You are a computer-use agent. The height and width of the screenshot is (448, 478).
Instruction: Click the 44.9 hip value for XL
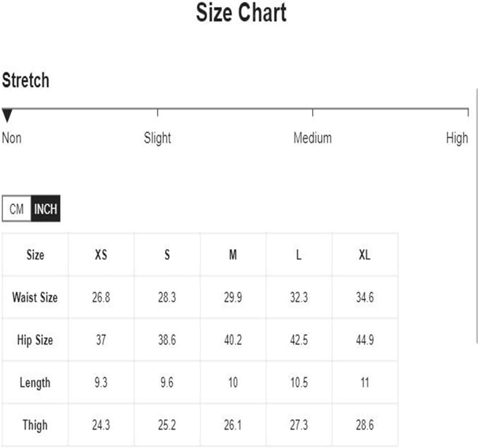tap(365, 340)
